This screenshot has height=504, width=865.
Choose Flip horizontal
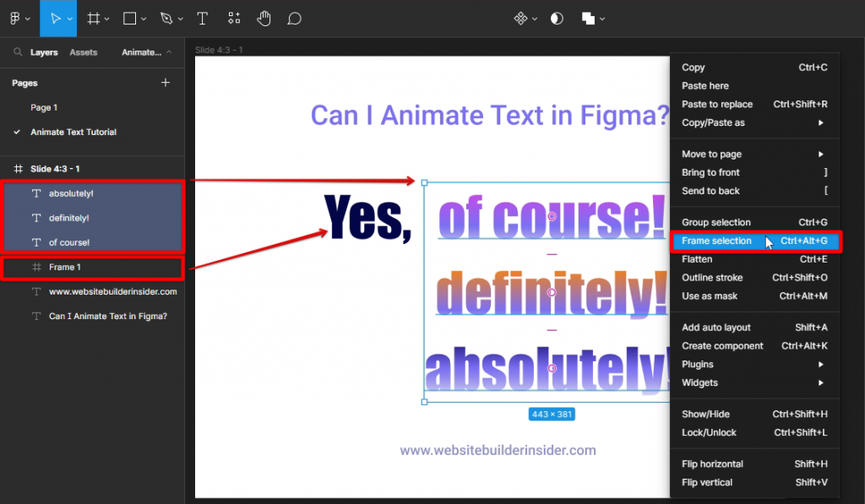754,464
